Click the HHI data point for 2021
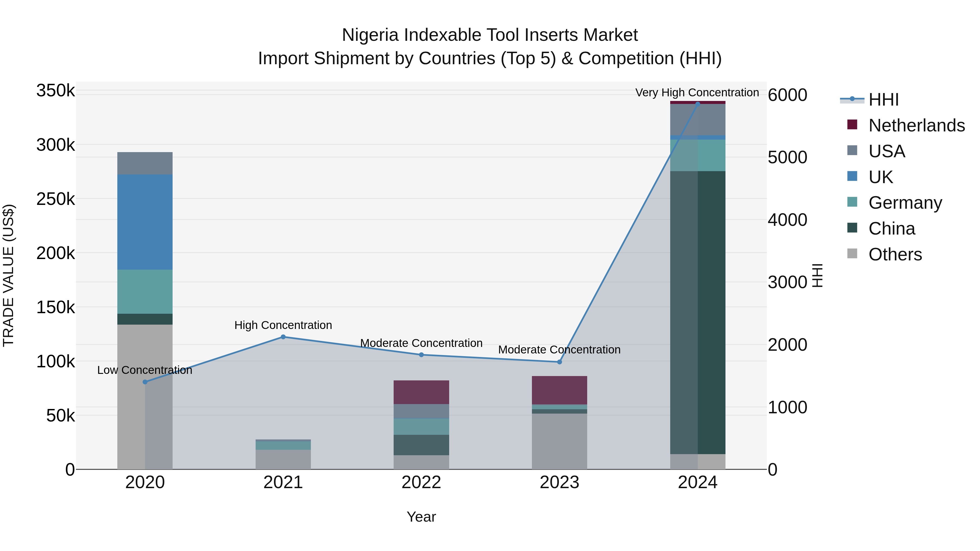 pyautogui.click(x=283, y=337)
